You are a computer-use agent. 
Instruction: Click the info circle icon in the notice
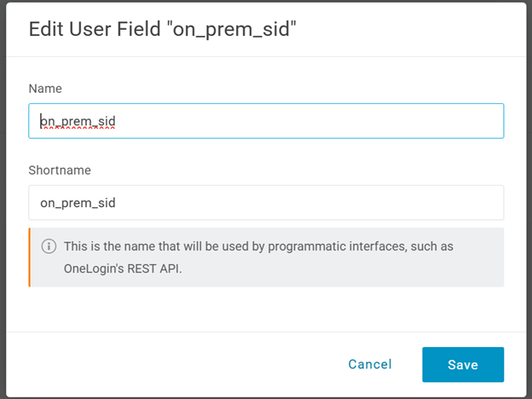49,246
